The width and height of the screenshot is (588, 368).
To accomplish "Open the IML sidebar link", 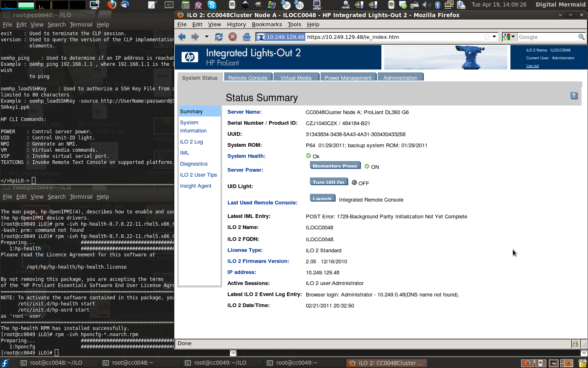I will point(185,153).
